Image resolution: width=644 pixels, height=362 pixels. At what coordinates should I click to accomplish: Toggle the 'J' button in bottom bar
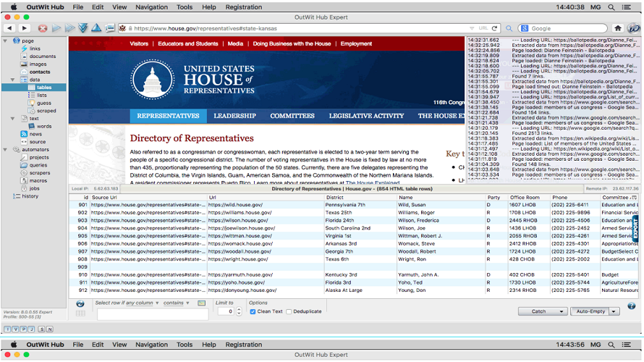coord(31,329)
